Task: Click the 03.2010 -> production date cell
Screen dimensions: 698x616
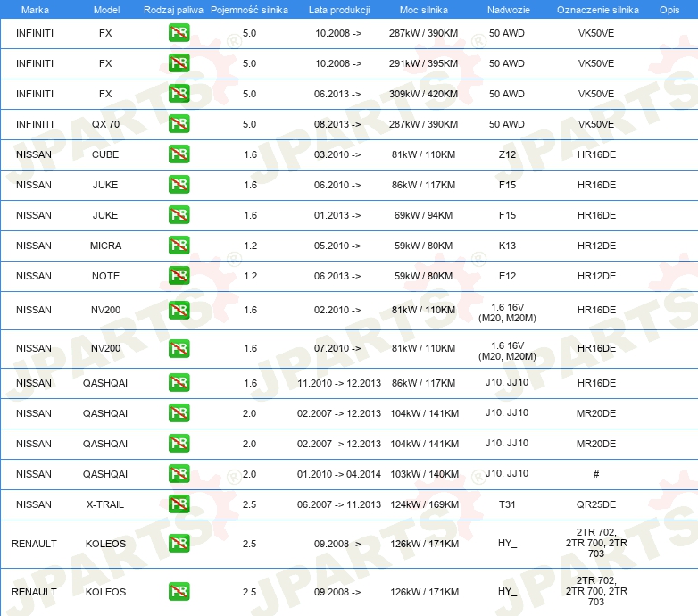Action: tap(337, 154)
